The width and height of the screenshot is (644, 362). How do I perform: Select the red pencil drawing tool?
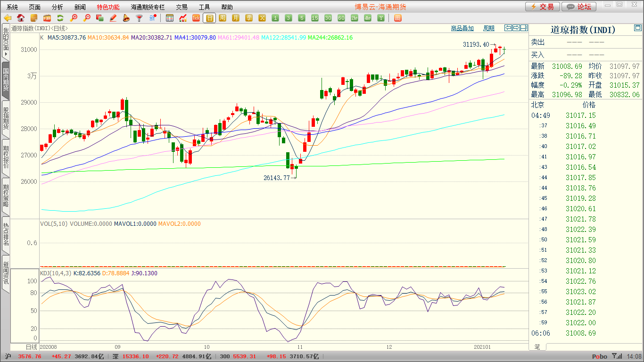tap(113, 18)
